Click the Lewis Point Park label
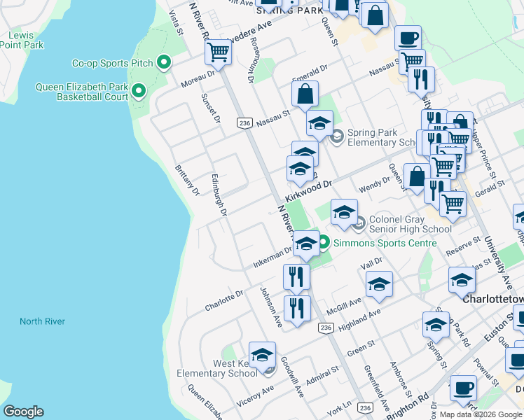Image resolution: width=524 pixels, height=420 pixels. point(22,40)
